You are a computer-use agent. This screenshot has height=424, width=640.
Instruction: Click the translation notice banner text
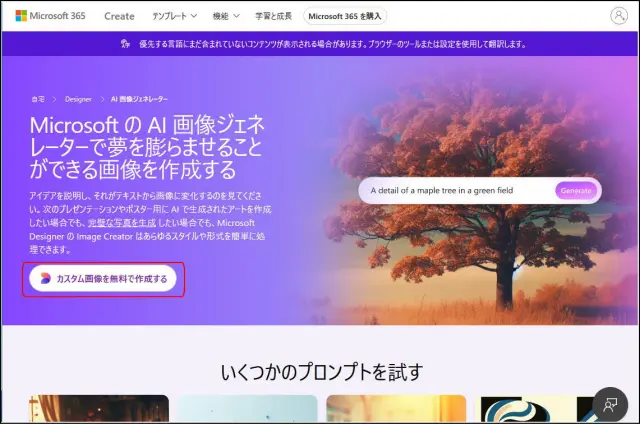[x=332, y=44]
